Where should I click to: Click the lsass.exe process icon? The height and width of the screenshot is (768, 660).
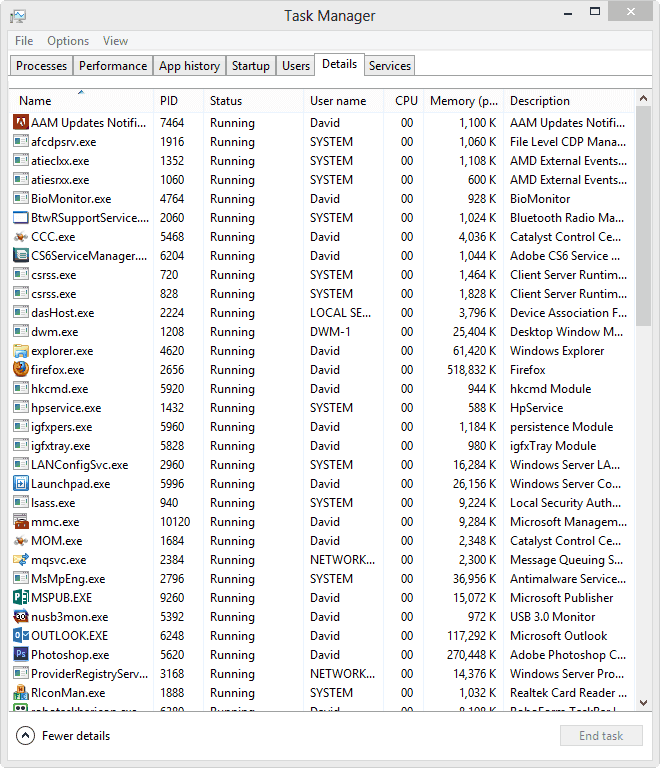click(21, 503)
